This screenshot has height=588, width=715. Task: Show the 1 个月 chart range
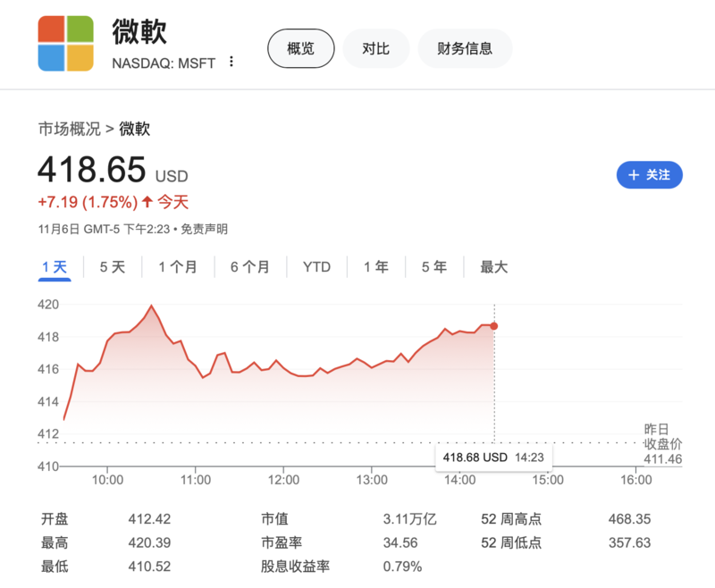178,267
